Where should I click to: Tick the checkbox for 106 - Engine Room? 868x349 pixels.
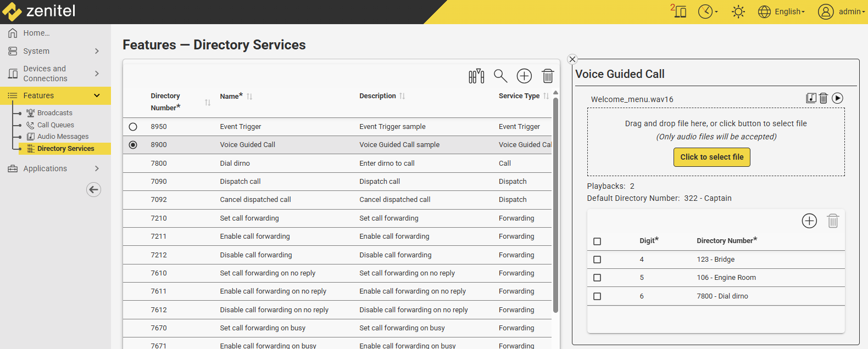(597, 278)
